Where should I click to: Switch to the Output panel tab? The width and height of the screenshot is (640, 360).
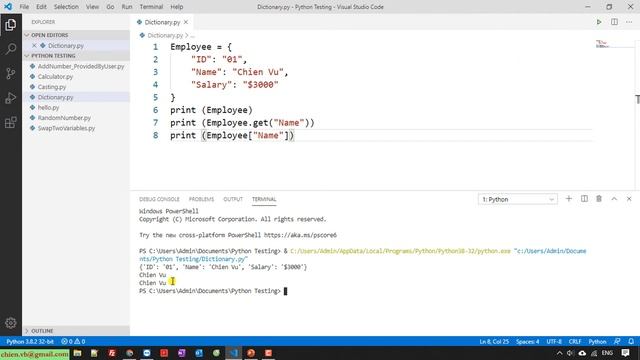point(233,199)
